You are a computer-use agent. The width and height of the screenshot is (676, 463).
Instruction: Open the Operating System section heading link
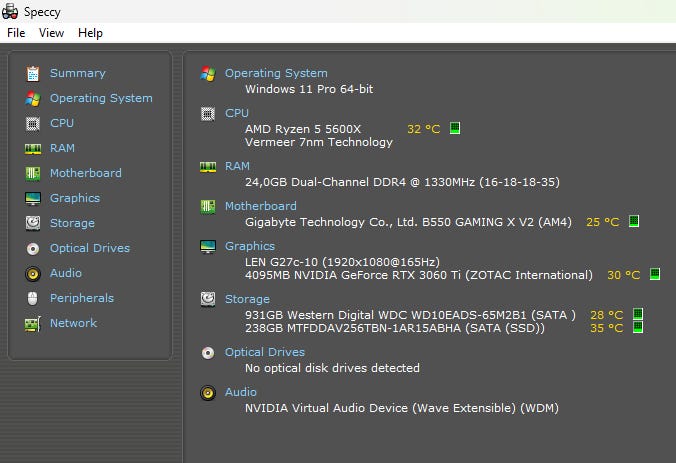[x=276, y=73]
